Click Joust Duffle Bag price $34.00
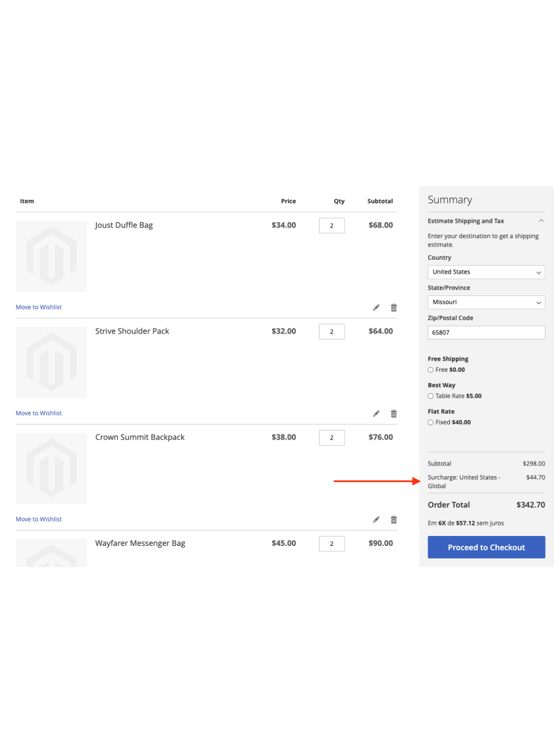This screenshot has height=747, width=560. (284, 225)
